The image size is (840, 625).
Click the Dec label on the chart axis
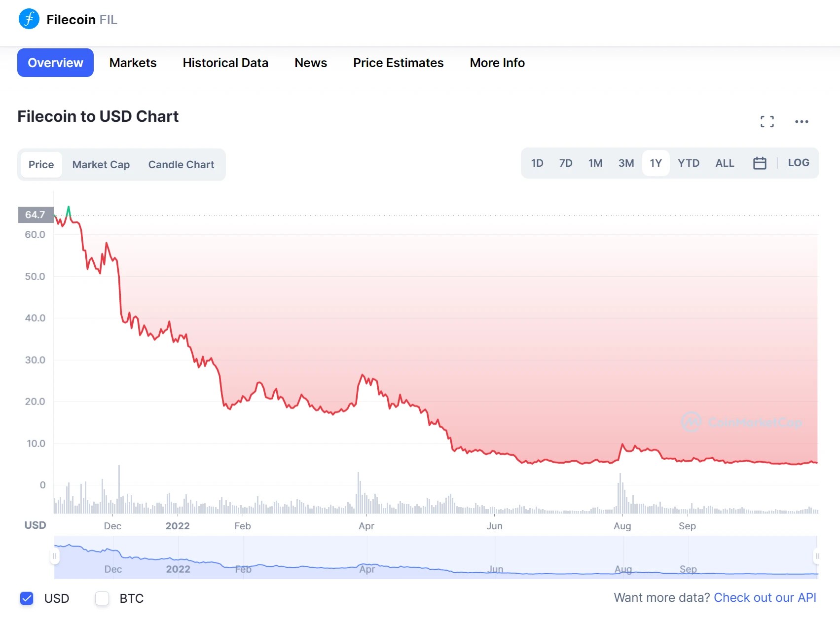pyautogui.click(x=112, y=526)
